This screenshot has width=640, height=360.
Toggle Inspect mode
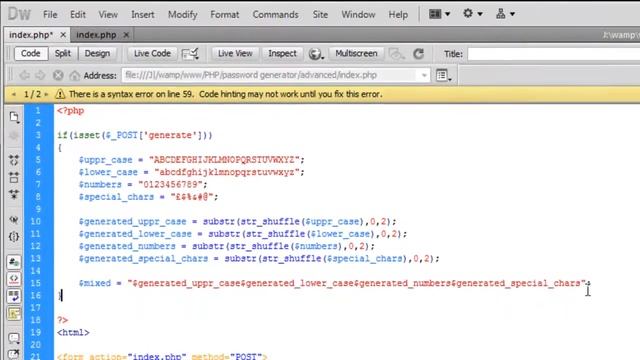click(282, 53)
